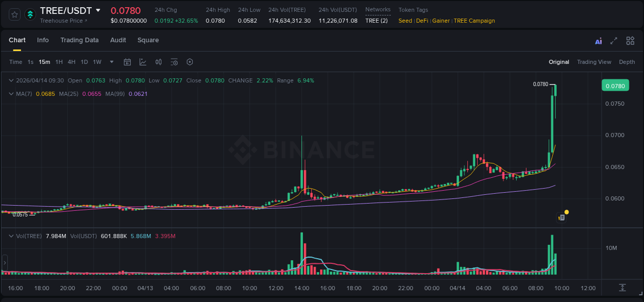
Task: Expand the Networks TREE (2) dropdown
Action: (378, 21)
